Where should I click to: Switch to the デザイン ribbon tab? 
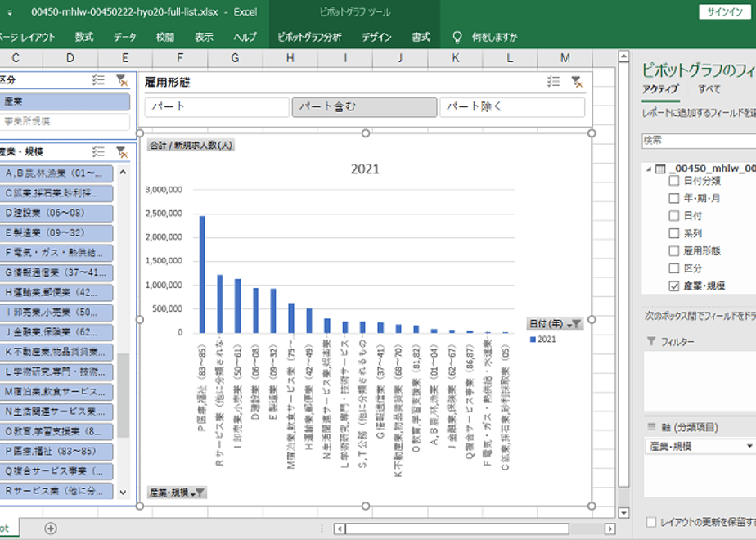pos(376,37)
